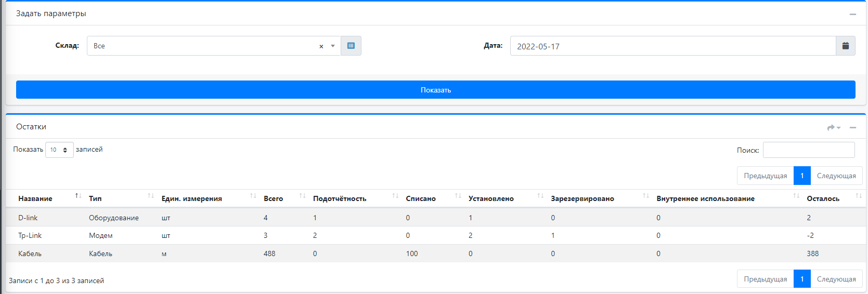The height and width of the screenshot is (294, 868).
Task: Sort table by Осталось column
Action: 823,198
